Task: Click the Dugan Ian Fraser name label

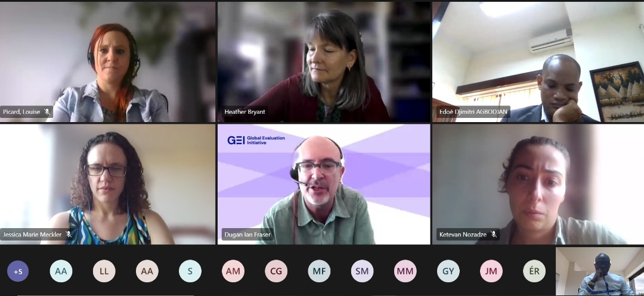Action: pyautogui.click(x=247, y=235)
